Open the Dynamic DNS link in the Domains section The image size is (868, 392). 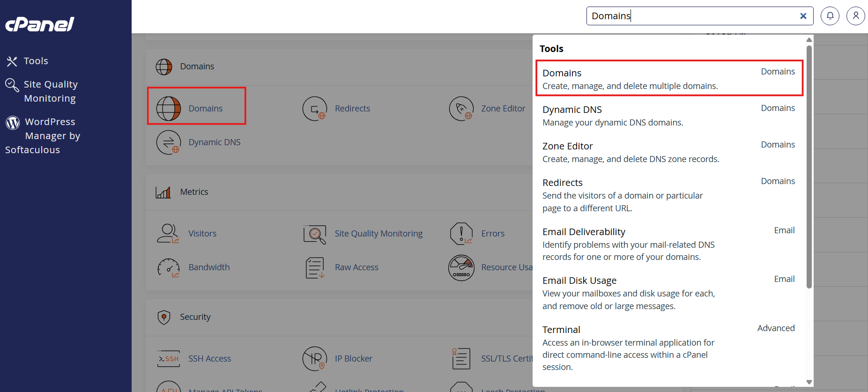click(x=215, y=142)
